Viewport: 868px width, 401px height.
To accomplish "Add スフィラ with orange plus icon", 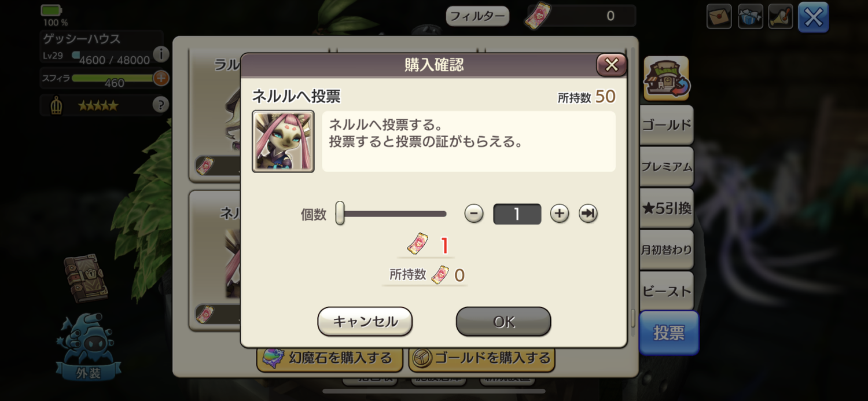I will (161, 78).
